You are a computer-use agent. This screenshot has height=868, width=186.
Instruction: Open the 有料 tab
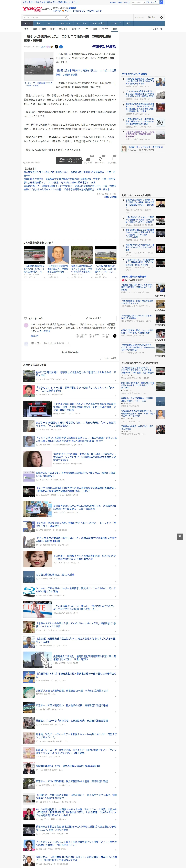tap(128, 24)
